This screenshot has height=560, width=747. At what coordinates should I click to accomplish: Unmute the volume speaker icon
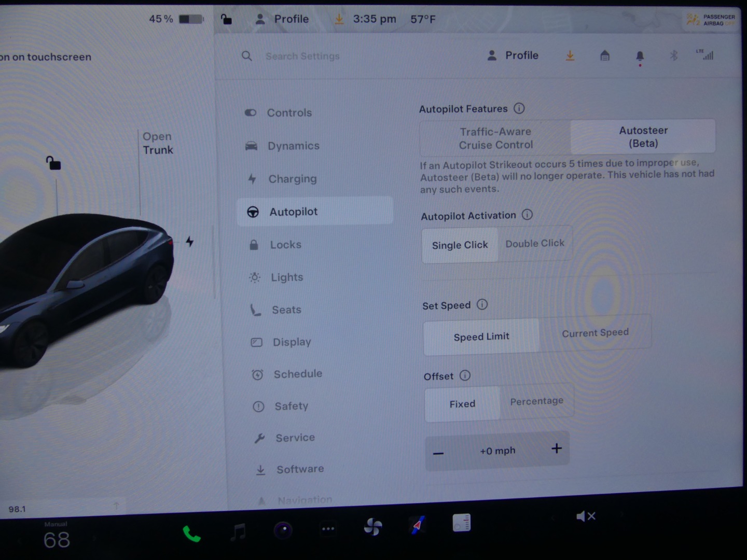pyautogui.click(x=586, y=516)
